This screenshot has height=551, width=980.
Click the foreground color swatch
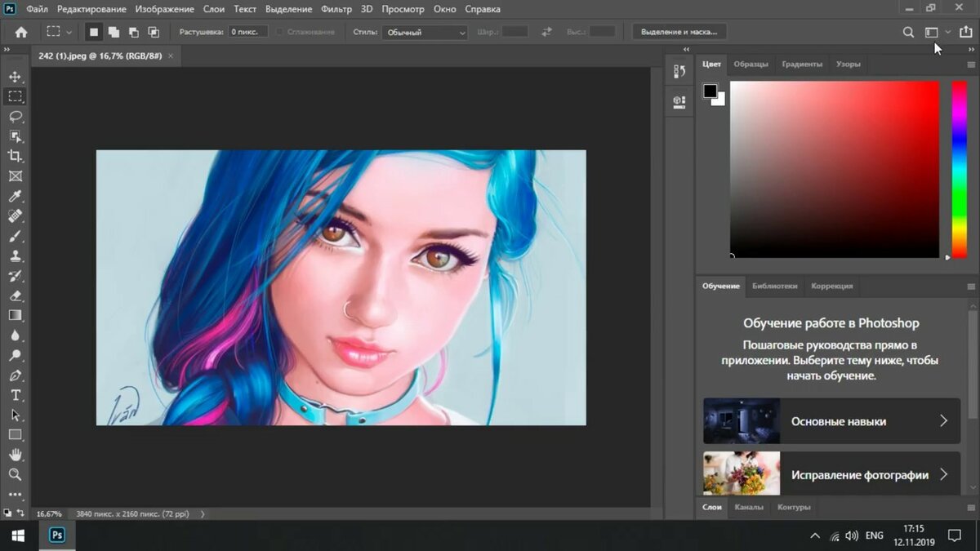click(710, 90)
